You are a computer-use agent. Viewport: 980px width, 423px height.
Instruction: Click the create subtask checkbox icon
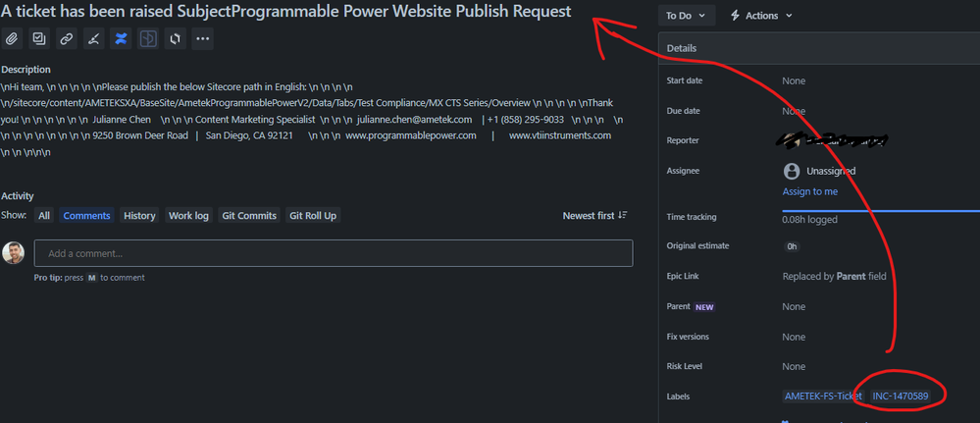click(39, 39)
